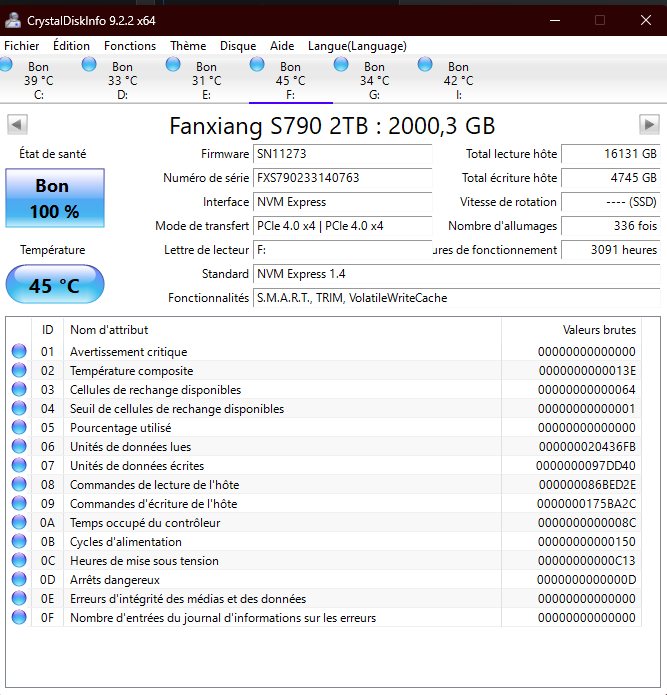Viewport: 667px width, 695px height.
Task: Select raw value 000000020436FB
Action: pyautogui.click(x=587, y=447)
